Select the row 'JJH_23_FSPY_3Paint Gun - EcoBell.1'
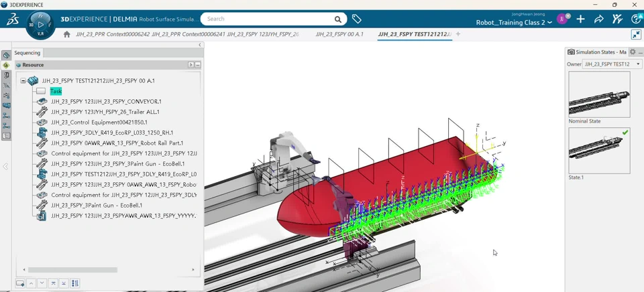 click(x=97, y=205)
